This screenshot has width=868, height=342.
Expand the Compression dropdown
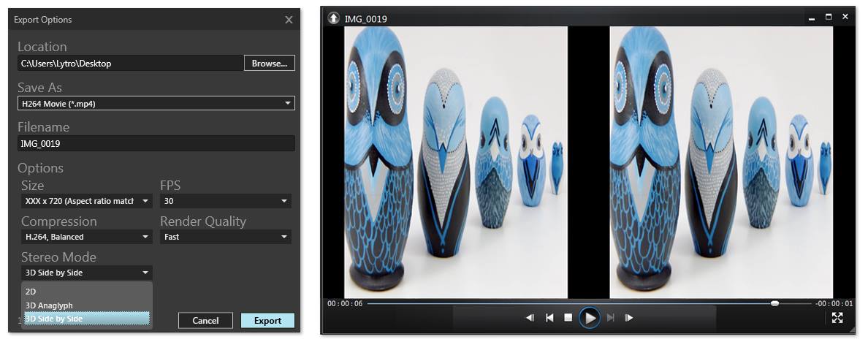pyautogui.click(x=87, y=237)
